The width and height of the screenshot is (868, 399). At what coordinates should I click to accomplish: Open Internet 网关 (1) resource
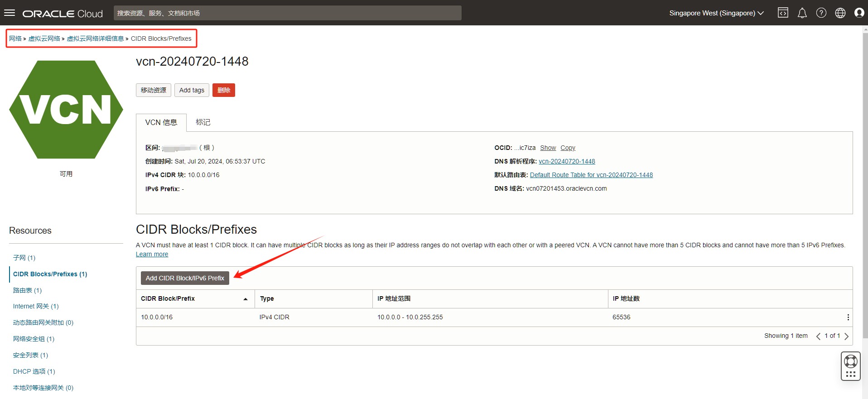[36, 307]
